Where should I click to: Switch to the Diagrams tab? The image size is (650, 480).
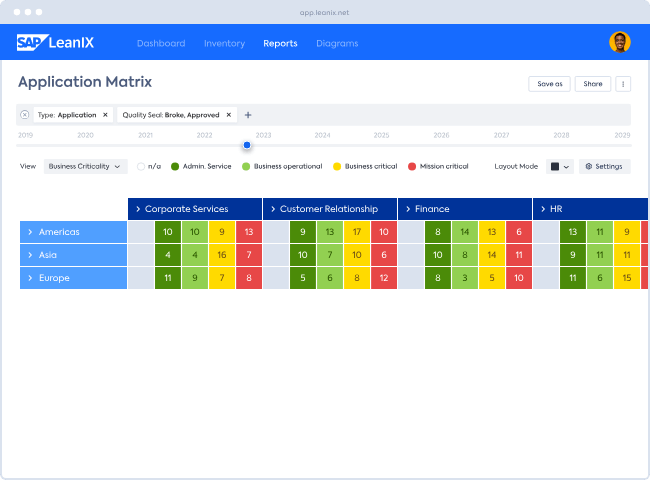tap(337, 43)
